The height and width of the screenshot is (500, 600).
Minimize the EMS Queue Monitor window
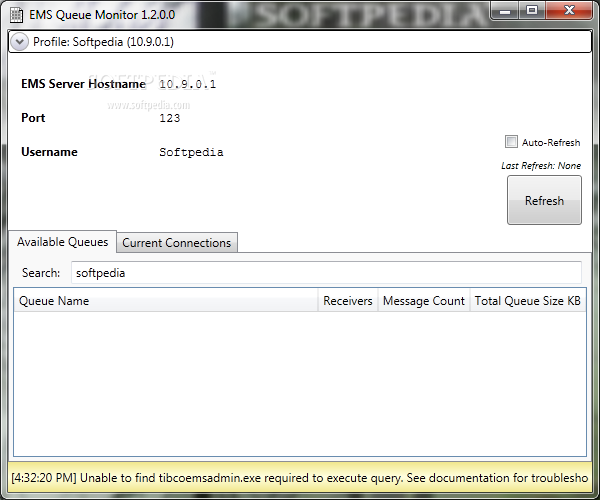click(505, 11)
